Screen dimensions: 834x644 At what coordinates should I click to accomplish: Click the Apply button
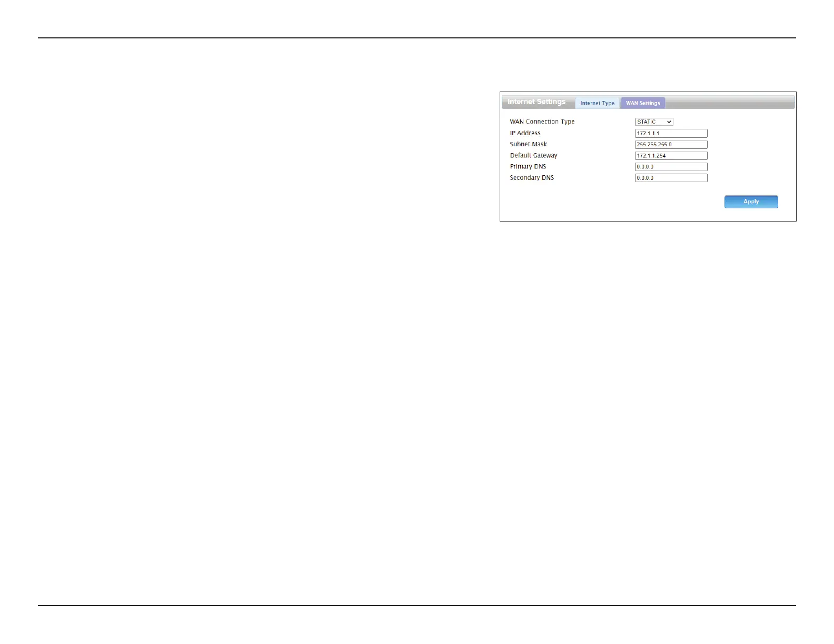pos(751,202)
